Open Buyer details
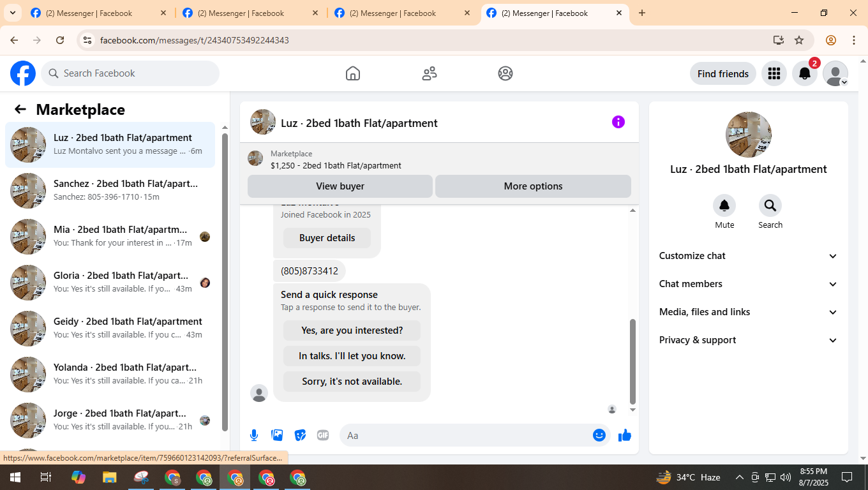Viewport: 868px width, 490px height. pos(327,238)
